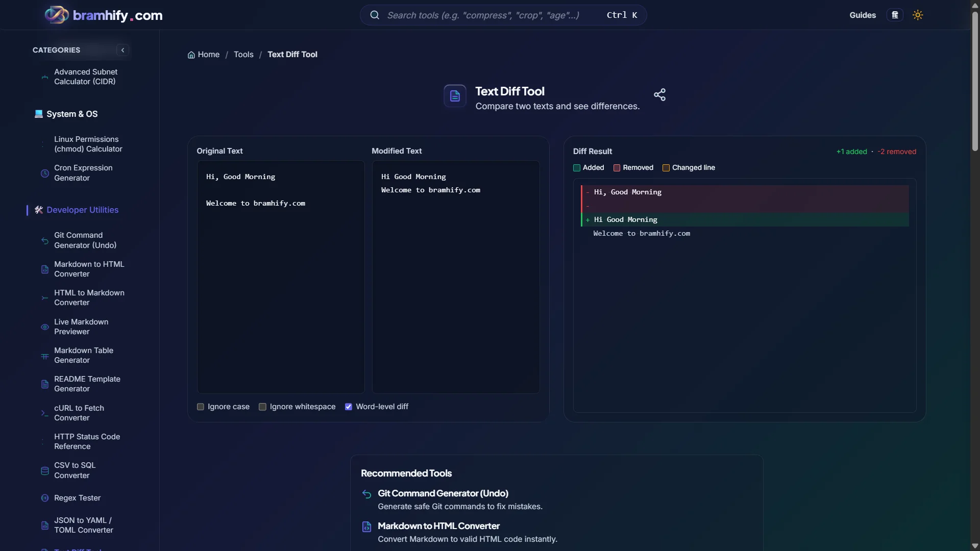980x551 pixels.
Task: Open Live Markdown Previewer from sidebar
Action: [81, 327]
